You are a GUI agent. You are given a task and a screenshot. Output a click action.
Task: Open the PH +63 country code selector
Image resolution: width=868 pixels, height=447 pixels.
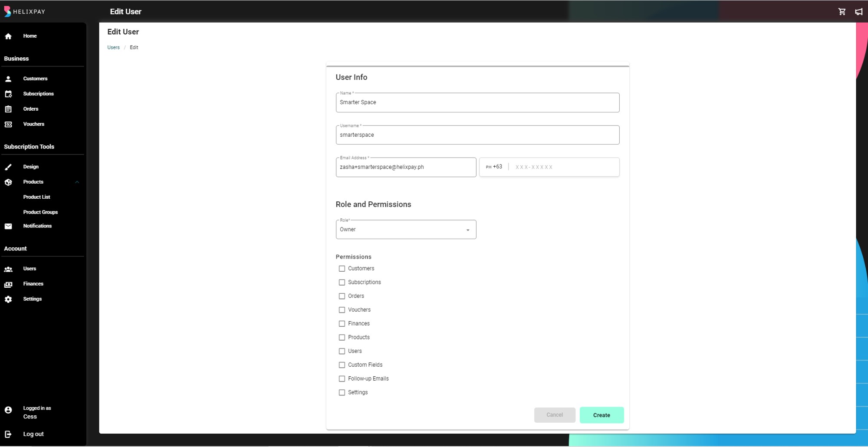494,167
